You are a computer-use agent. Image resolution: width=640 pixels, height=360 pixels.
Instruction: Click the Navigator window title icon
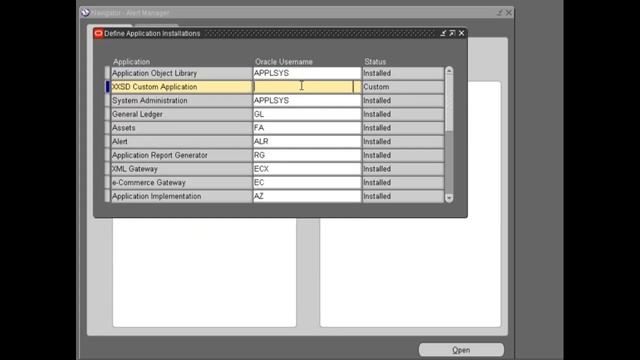85,13
